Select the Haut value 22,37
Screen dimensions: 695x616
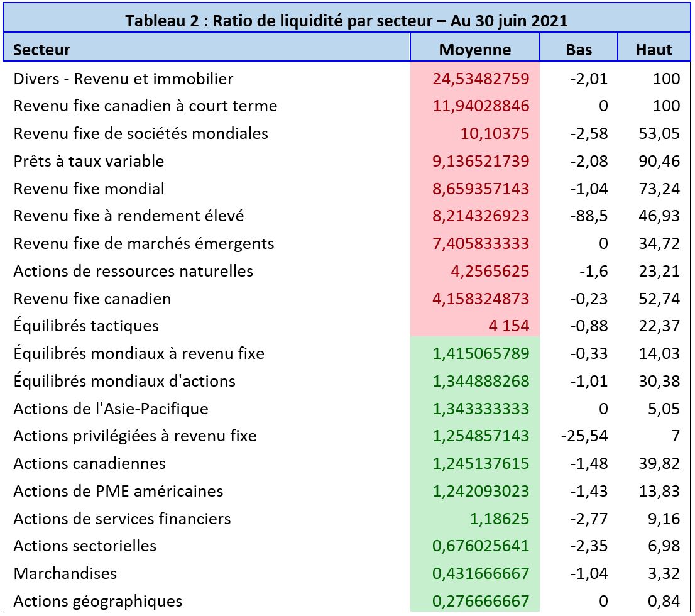[x=659, y=326]
